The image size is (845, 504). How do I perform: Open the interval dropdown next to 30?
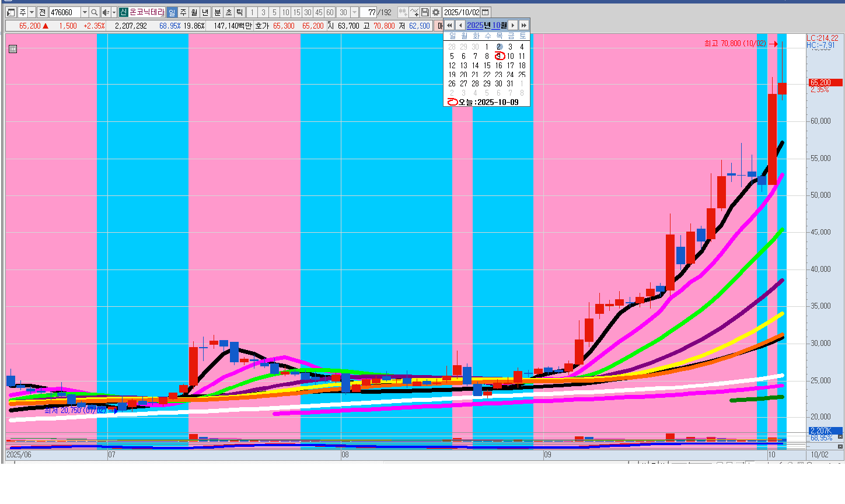point(354,12)
